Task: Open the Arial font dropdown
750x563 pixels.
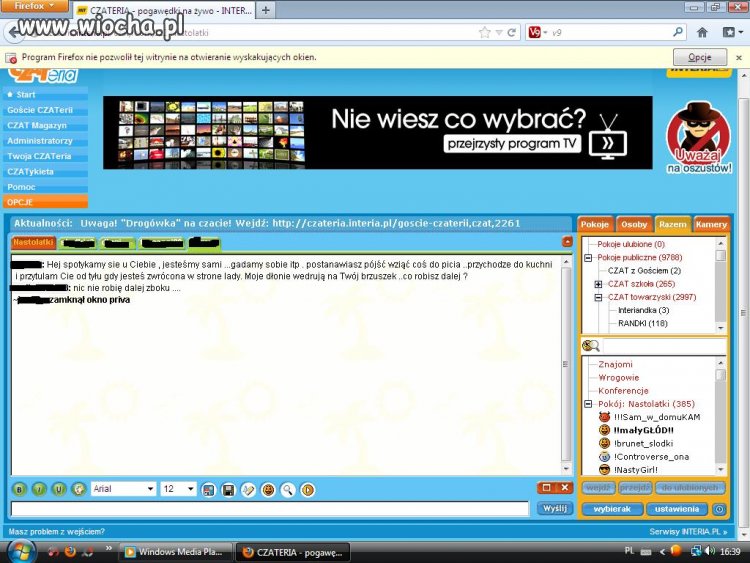Action: pyautogui.click(x=123, y=489)
